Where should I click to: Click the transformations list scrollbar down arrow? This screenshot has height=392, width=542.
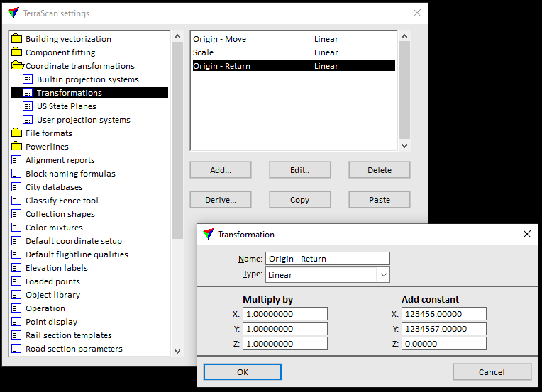pyautogui.click(x=404, y=145)
